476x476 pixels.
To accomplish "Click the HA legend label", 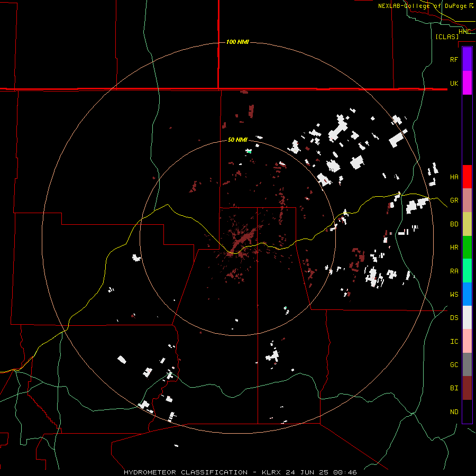I will coord(454,177).
